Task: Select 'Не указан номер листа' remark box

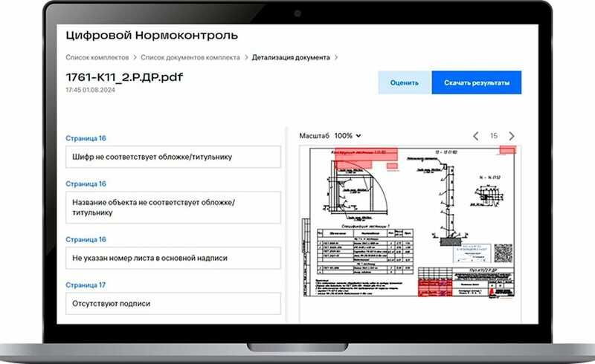Action: pos(173,258)
